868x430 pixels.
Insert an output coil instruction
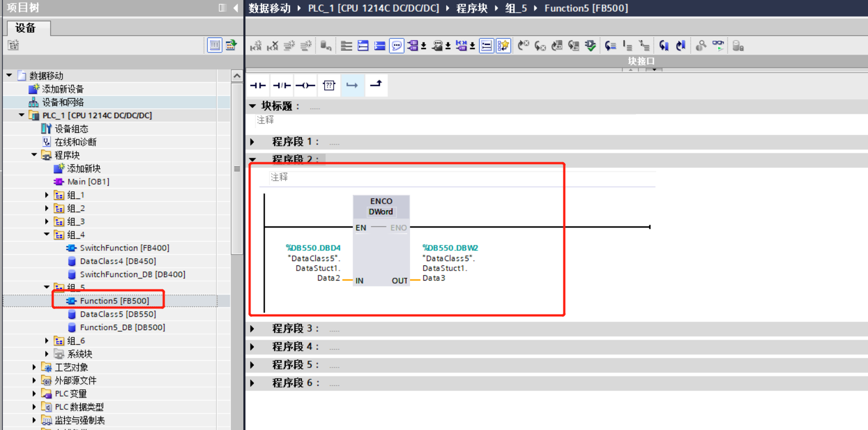305,85
